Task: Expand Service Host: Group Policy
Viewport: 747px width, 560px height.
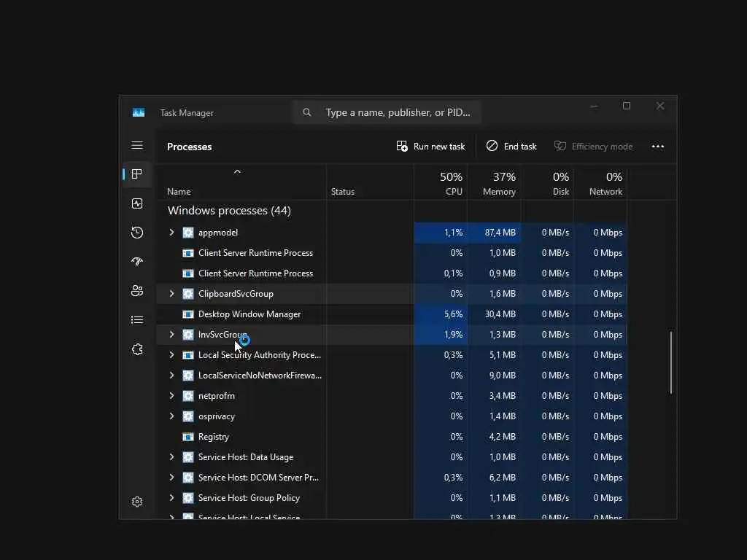Action: point(172,498)
